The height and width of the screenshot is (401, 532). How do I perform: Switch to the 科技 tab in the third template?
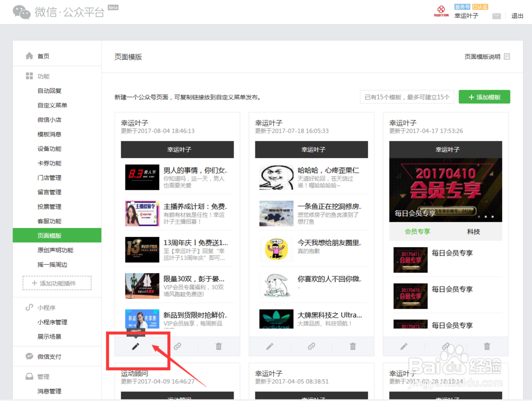pyautogui.click(x=473, y=232)
